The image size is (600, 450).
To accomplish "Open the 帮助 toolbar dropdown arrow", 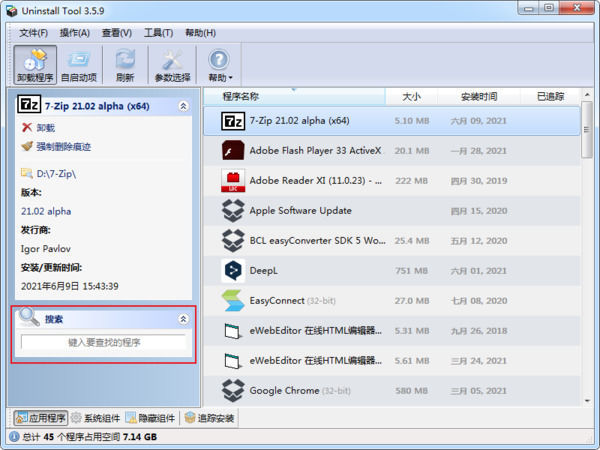I will click(x=231, y=78).
